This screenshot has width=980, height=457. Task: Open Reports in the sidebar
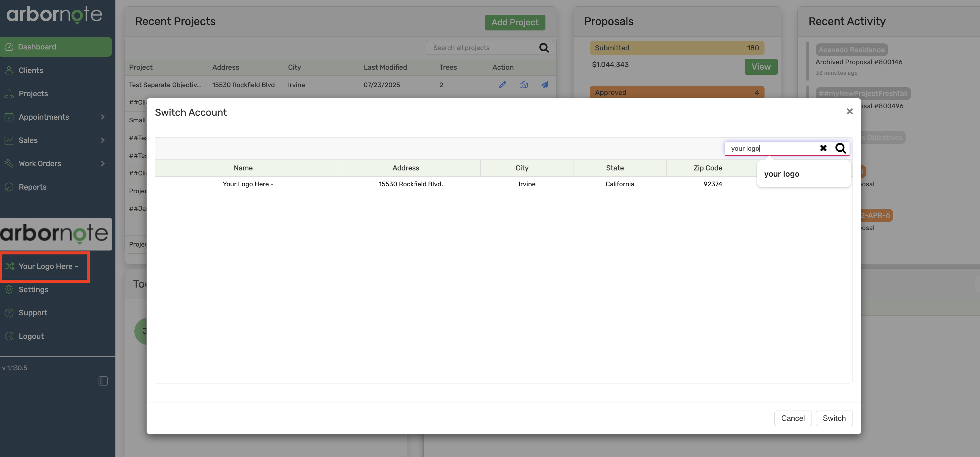click(x=32, y=187)
